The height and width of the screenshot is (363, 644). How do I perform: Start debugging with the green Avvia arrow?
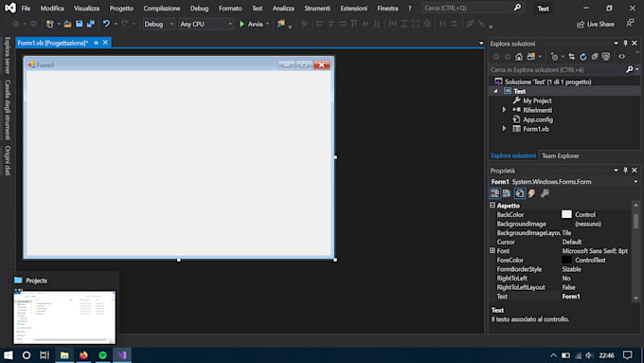241,25
